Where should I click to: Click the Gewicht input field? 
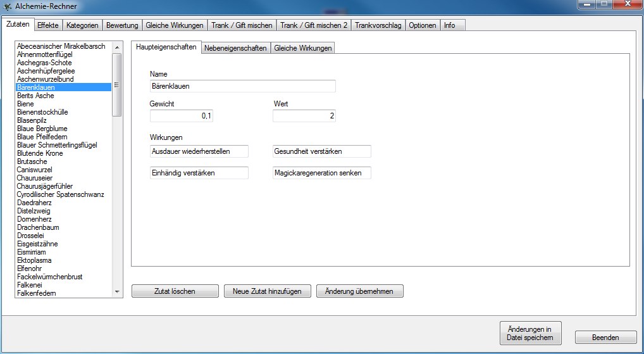click(181, 116)
